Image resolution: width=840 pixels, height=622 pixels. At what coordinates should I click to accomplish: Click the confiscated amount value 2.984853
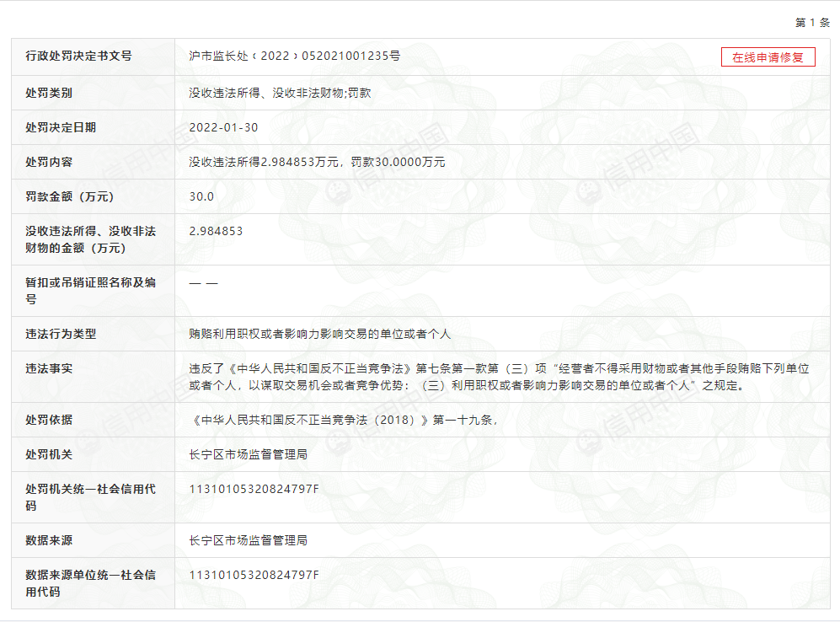[217, 231]
